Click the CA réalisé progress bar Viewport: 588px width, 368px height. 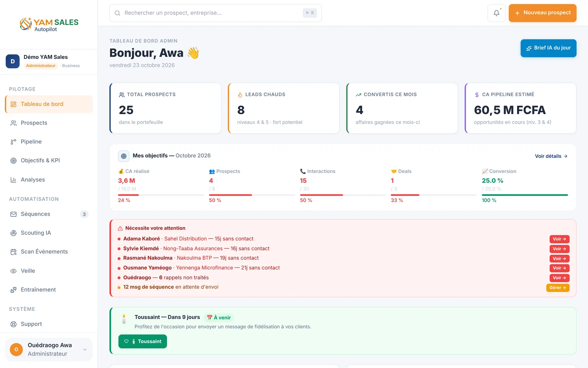[161, 195]
